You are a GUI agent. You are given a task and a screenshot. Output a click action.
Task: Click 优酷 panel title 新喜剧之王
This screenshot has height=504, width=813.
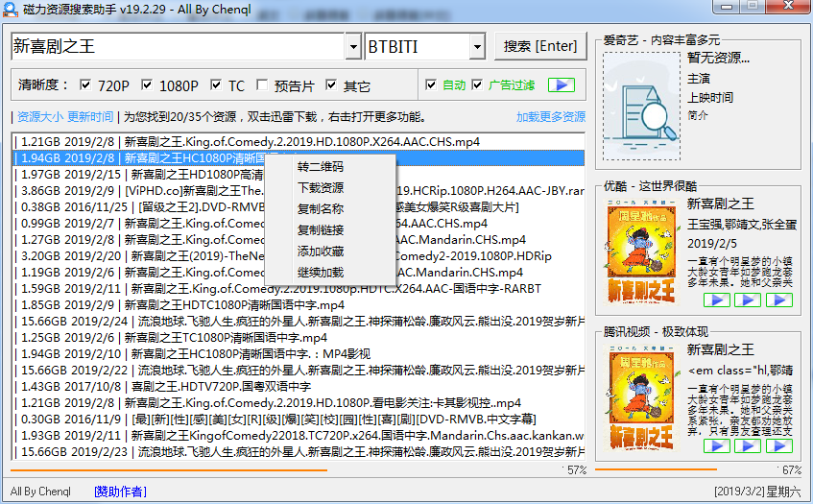pyautogui.click(x=720, y=204)
